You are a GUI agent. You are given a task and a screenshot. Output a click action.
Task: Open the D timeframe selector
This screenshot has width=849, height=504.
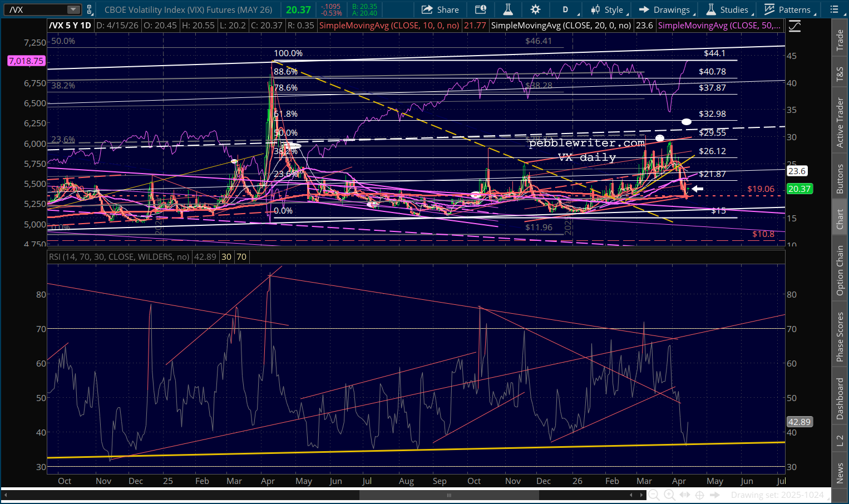point(566,9)
